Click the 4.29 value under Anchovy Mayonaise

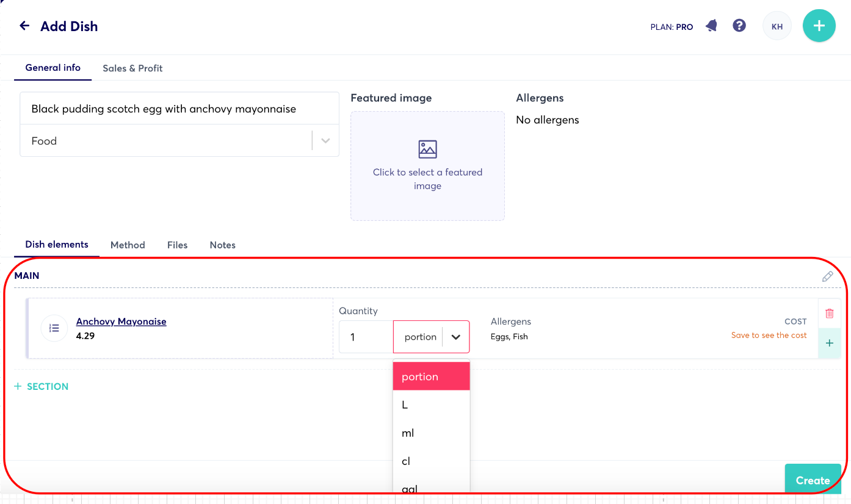pos(85,336)
